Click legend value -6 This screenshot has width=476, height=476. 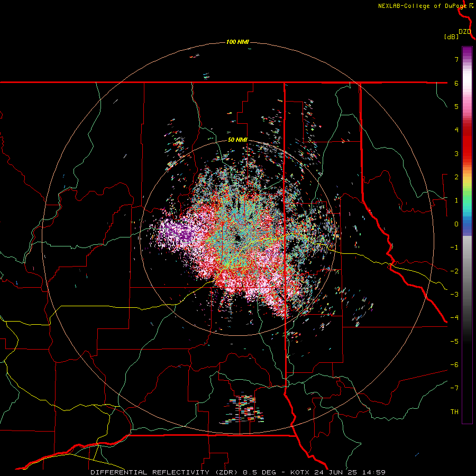454,365
